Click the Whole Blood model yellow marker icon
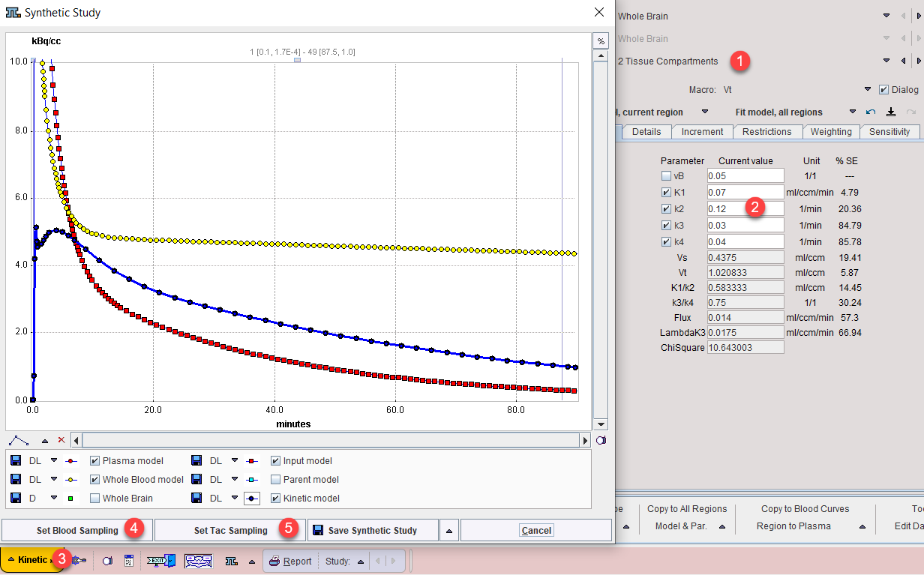This screenshot has height=575, width=924. 70,480
